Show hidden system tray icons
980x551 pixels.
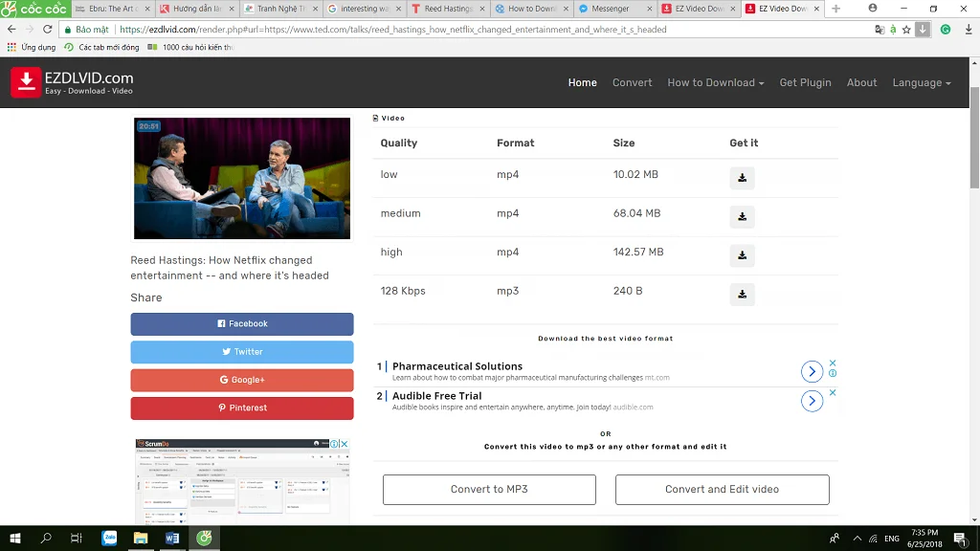(x=857, y=538)
